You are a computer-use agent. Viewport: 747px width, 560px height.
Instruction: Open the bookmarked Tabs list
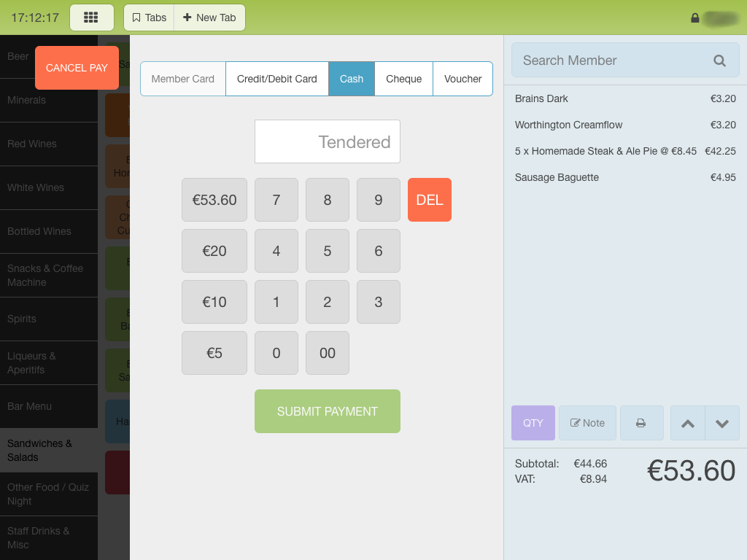tap(149, 17)
